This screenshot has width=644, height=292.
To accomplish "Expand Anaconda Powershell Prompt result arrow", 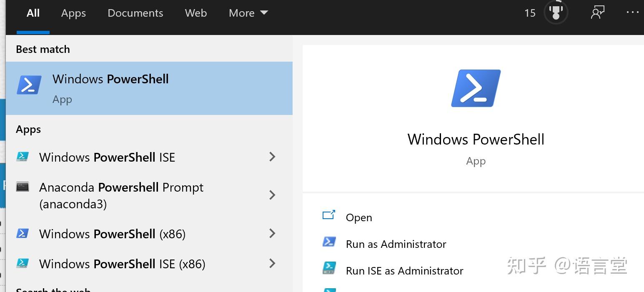I will pos(272,195).
